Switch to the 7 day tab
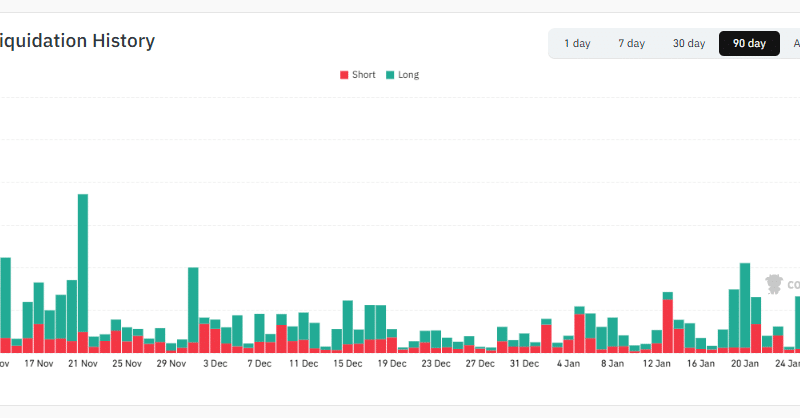The width and height of the screenshot is (800, 418). [x=631, y=44]
